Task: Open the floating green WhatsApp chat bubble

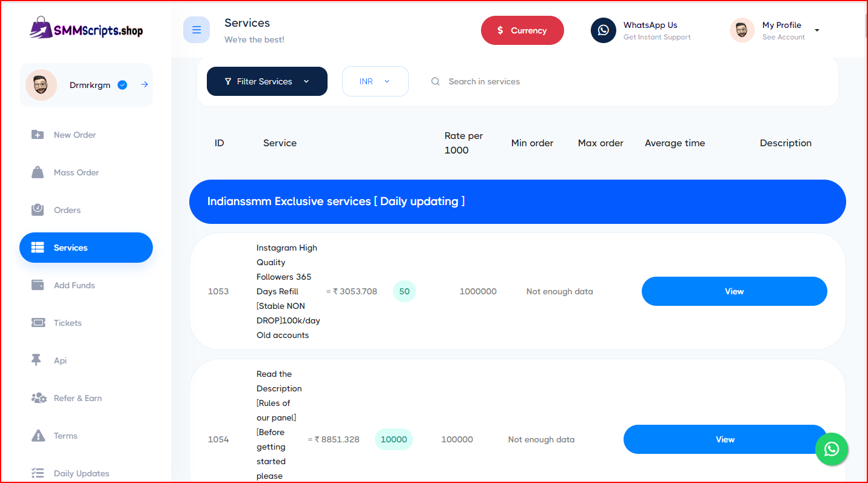Action: (x=831, y=449)
